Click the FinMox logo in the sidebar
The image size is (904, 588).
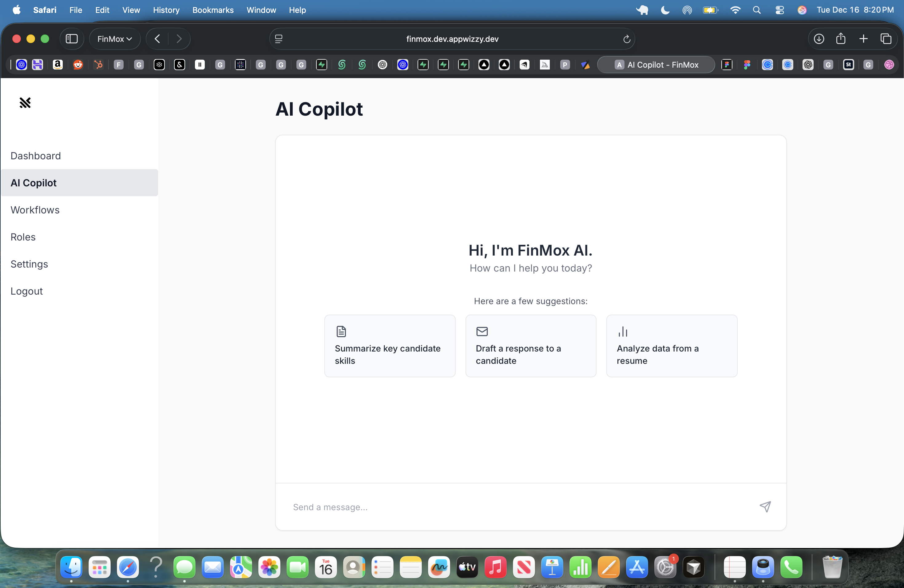[25, 102]
